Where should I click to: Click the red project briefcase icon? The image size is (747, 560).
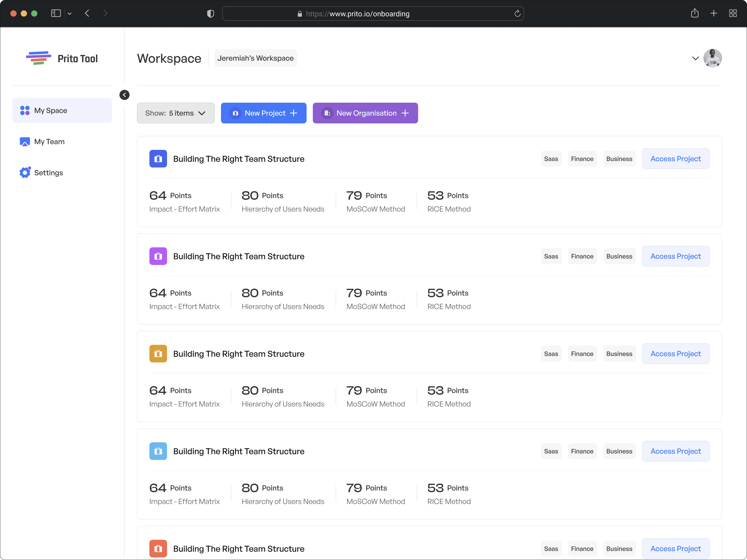[x=158, y=548]
